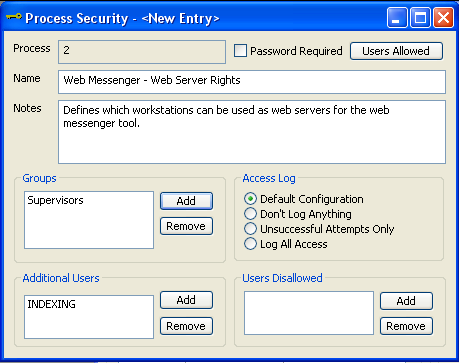Remove the selected group
459x363 pixels.
tap(186, 226)
